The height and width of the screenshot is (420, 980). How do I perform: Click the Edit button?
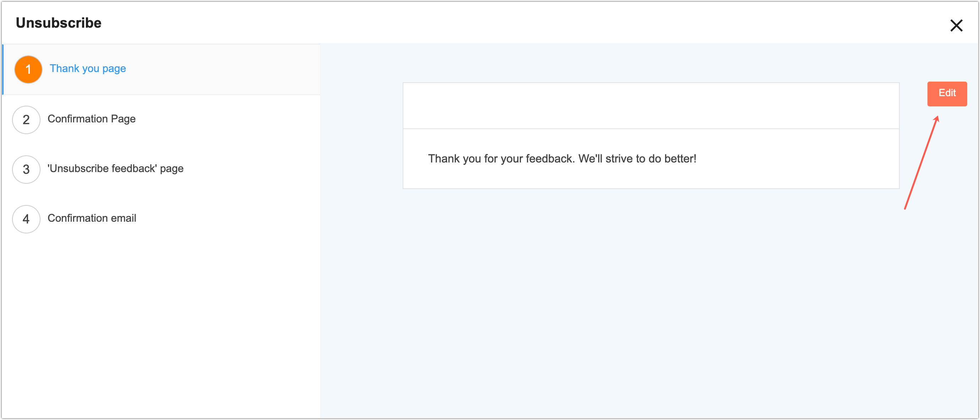[x=947, y=94]
